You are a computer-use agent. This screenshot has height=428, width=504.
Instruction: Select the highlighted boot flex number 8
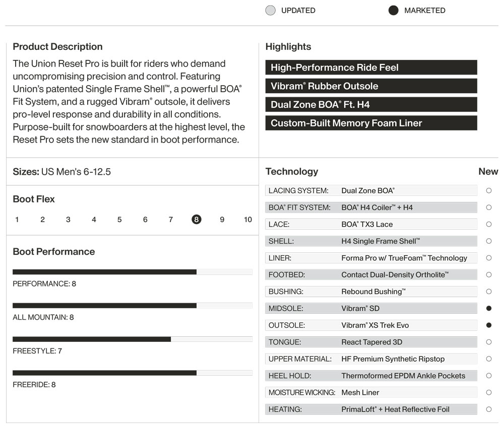pos(196,220)
